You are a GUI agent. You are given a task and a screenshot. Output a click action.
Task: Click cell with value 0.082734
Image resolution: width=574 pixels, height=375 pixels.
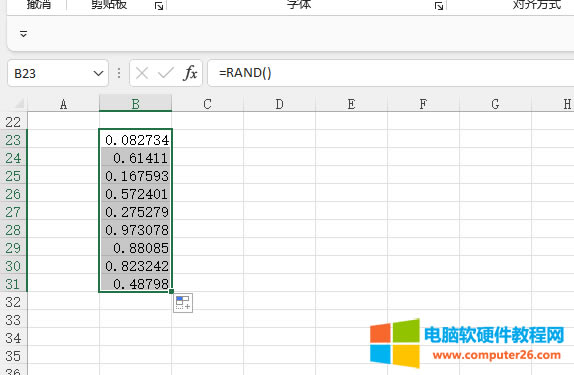click(135, 139)
